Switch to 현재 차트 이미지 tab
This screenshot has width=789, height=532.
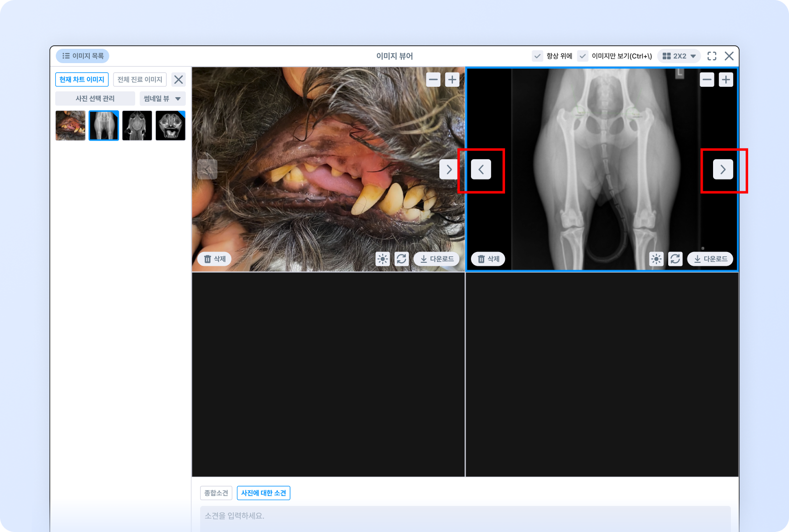tap(82, 79)
